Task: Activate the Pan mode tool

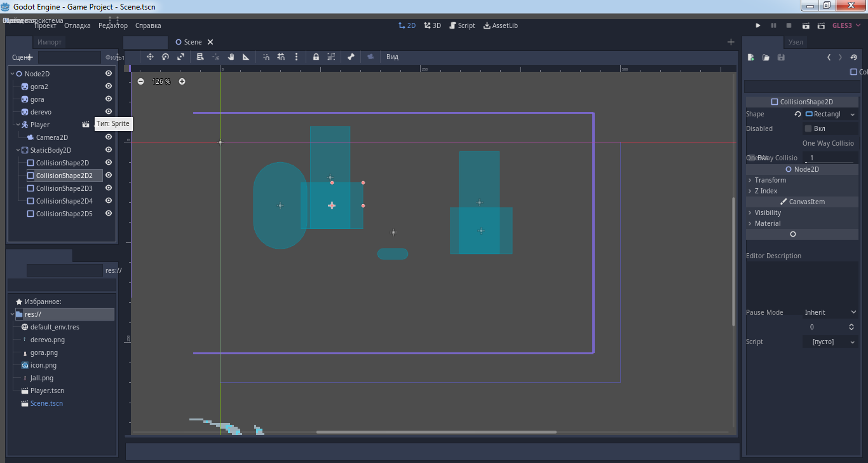Action: pos(230,57)
